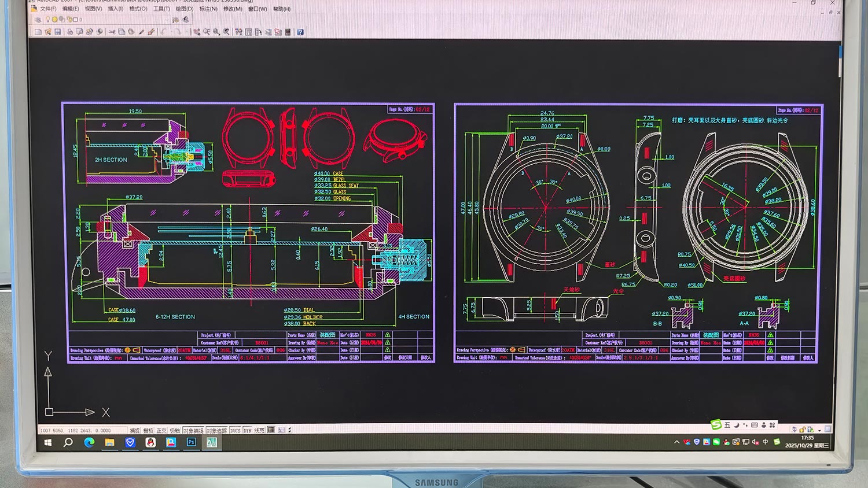
Task: Toggle the layer lightbulb on/off icon
Action: point(47,20)
